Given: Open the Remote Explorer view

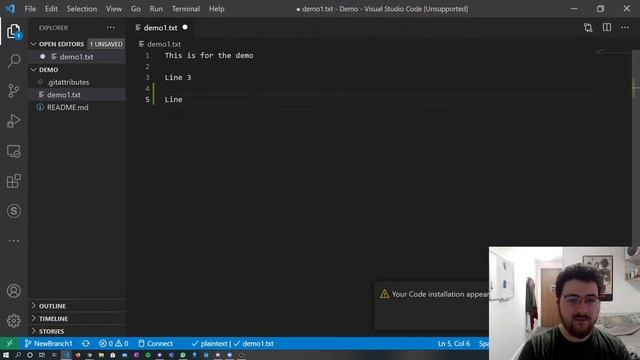Looking at the screenshot, I should coord(13,151).
